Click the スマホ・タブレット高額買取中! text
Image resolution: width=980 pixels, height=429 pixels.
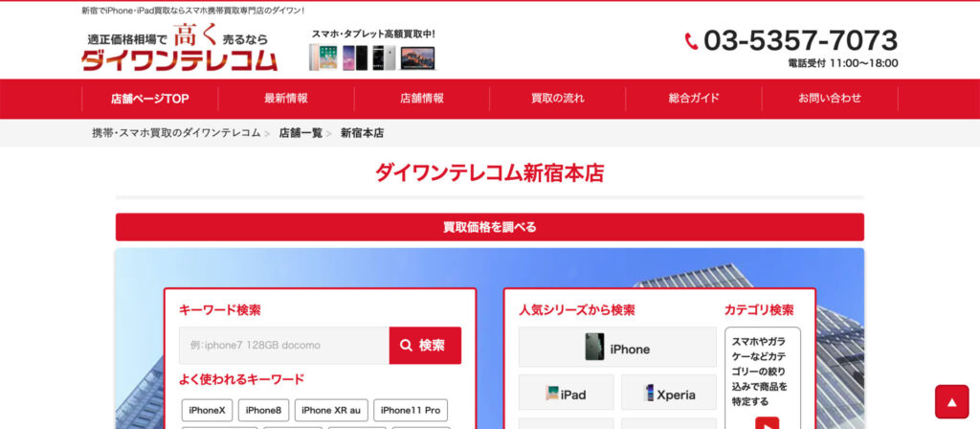pos(373,34)
